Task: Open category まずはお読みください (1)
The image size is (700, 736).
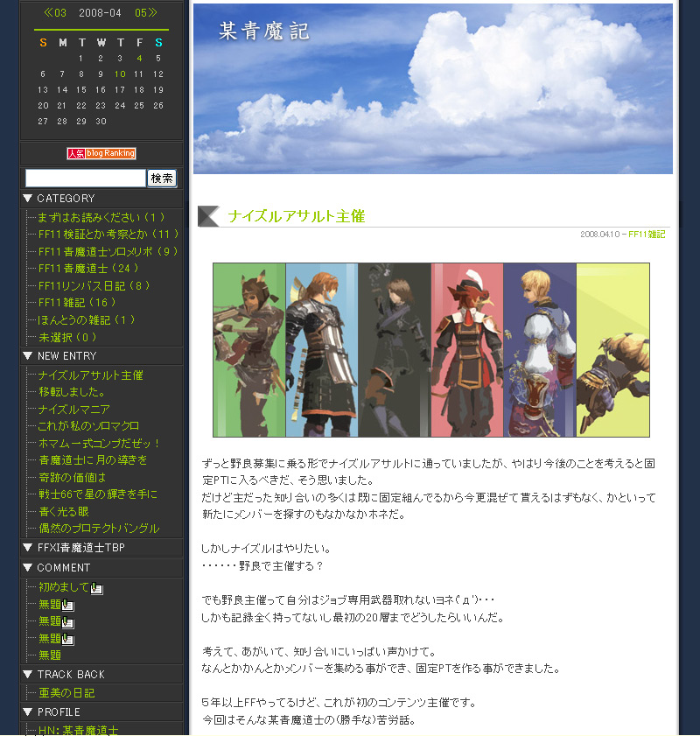Action: (x=101, y=217)
